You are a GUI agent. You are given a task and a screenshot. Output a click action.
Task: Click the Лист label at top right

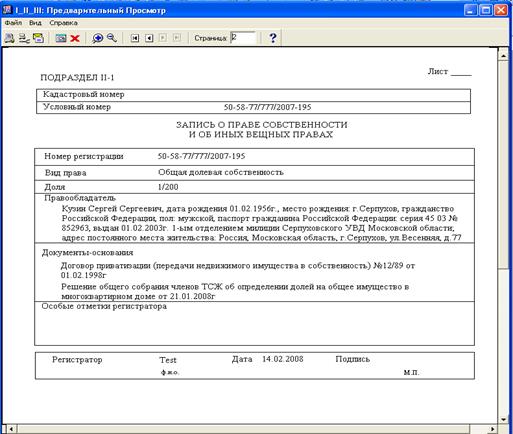[438, 71]
